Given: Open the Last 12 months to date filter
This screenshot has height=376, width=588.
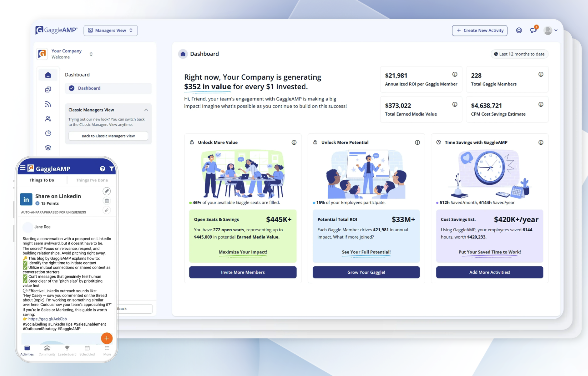Looking at the screenshot, I should click(x=519, y=54).
